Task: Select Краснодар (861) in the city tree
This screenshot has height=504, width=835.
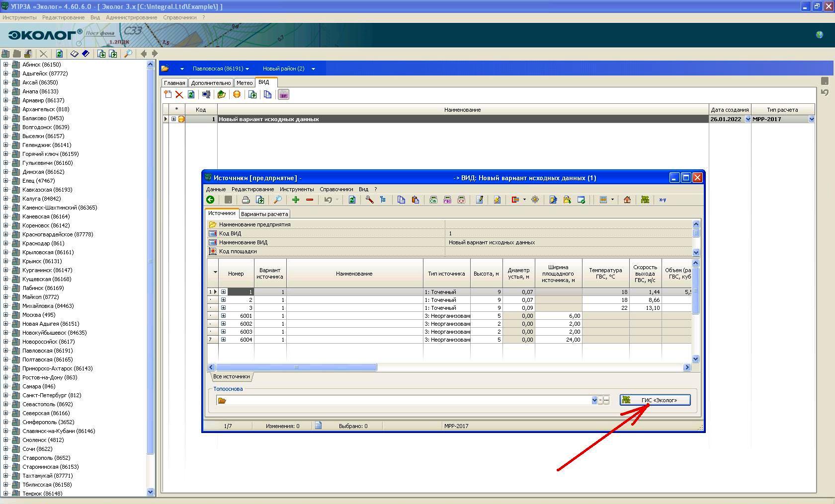Action: tap(43, 243)
